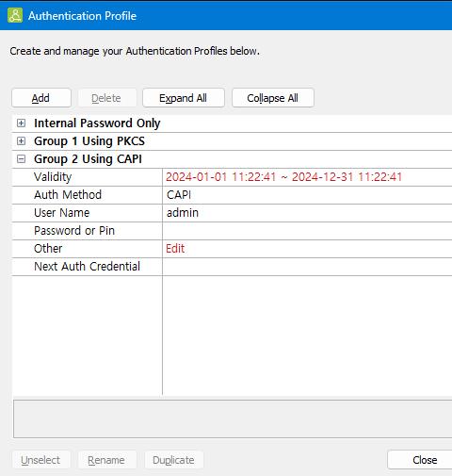Click the validity date range value
This screenshot has width=452, height=476.
tap(283, 177)
